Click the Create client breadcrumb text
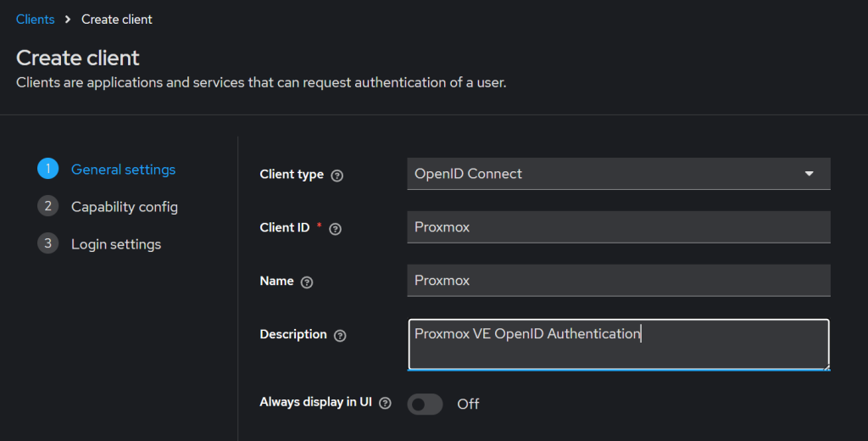 click(117, 20)
